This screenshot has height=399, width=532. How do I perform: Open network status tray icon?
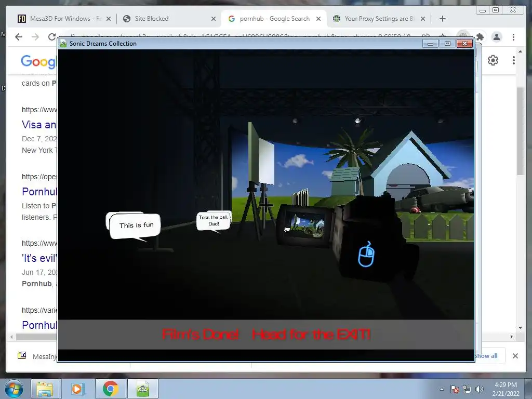467,389
